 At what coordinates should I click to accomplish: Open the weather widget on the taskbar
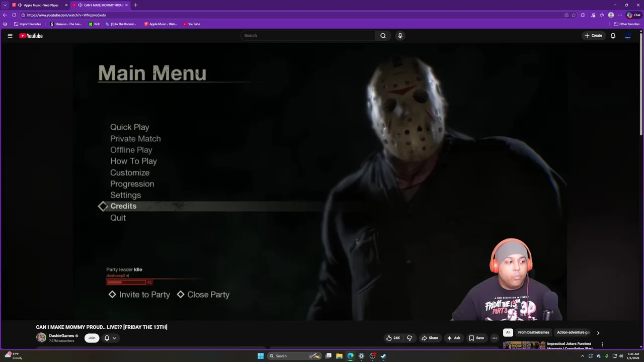tap(14, 356)
